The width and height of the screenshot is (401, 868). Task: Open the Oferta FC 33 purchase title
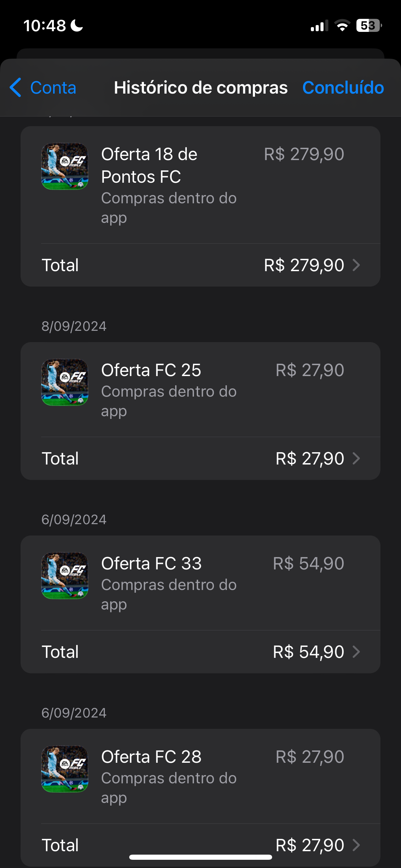coord(151,564)
